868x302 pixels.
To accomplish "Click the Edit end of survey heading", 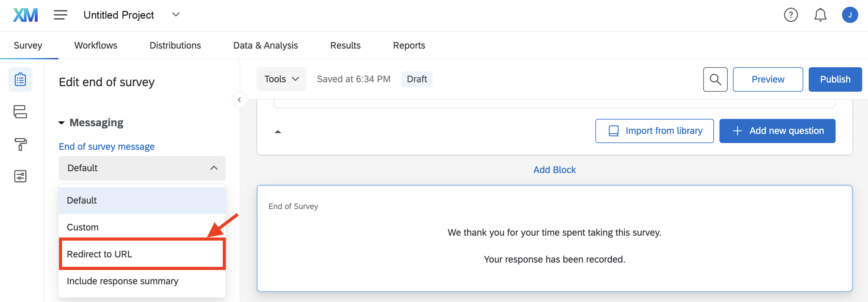I will (x=106, y=82).
